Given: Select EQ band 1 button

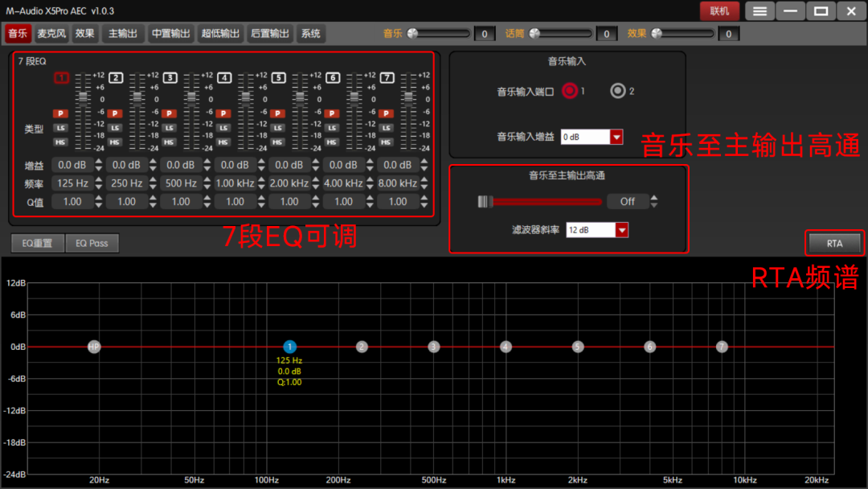Looking at the screenshot, I should coord(61,77).
